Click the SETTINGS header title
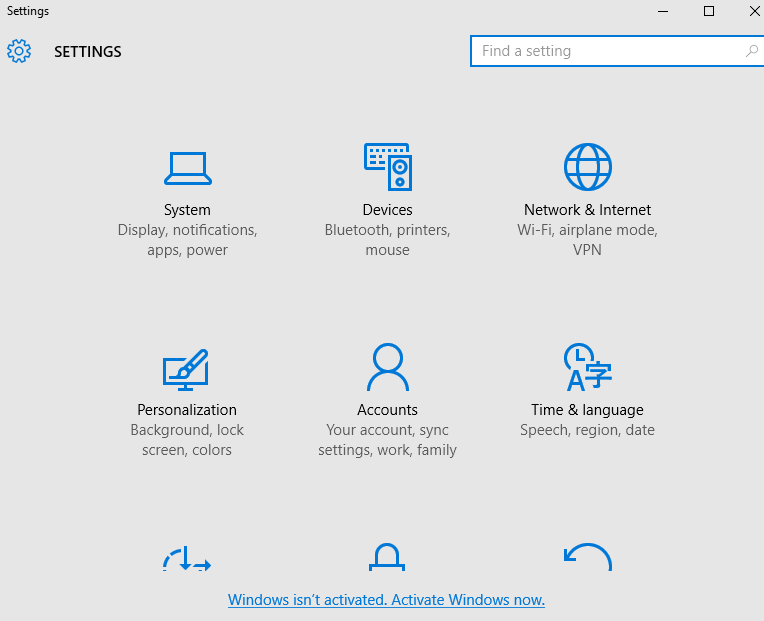Viewport: 764px width, 621px height. [x=88, y=52]
